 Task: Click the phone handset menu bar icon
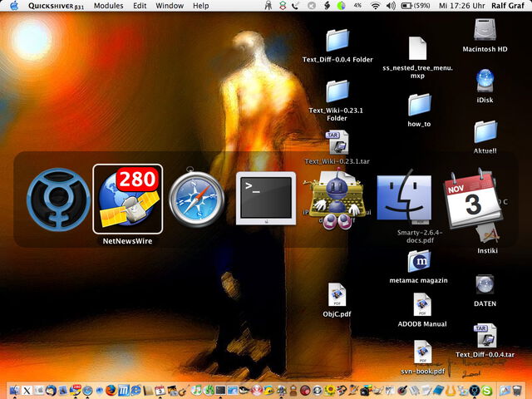296,6
